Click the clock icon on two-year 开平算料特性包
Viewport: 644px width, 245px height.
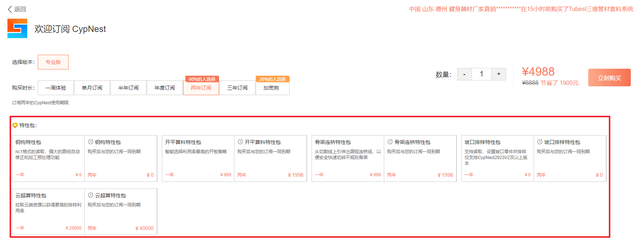pos(240,142)
